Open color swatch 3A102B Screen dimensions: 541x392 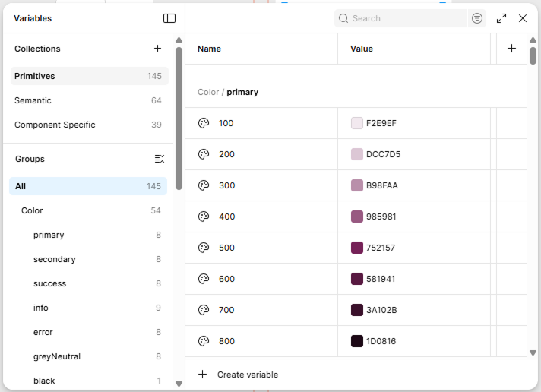pos(357,310)
